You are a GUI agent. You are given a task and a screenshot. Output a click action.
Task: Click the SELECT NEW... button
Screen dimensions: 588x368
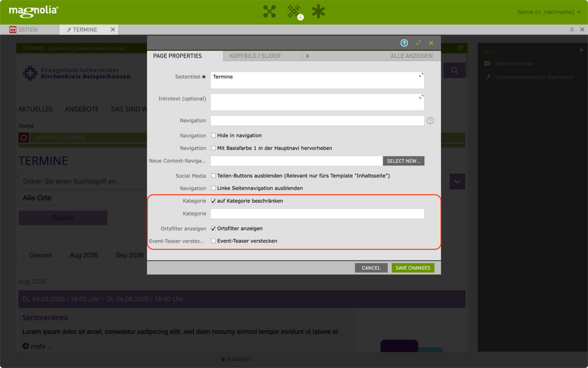403,161
